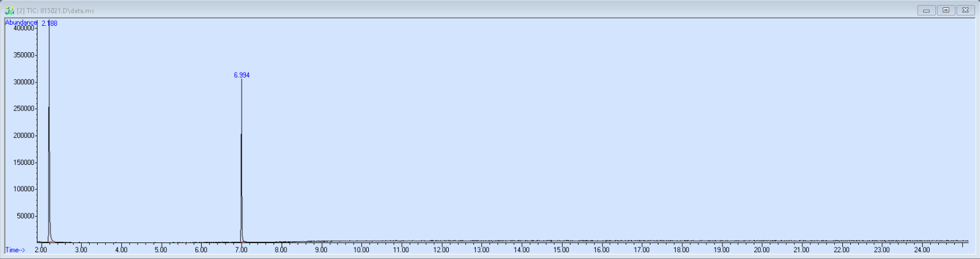Select the 6.994 retention time peak label
980x259 pixels.
(242, 75)
